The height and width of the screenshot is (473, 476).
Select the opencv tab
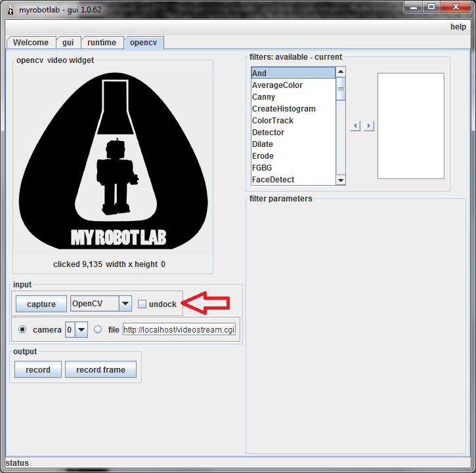(x=144, y=43)
